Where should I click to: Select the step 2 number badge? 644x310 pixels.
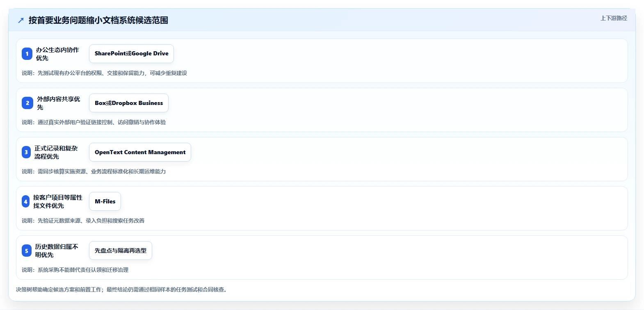(27, 103)
